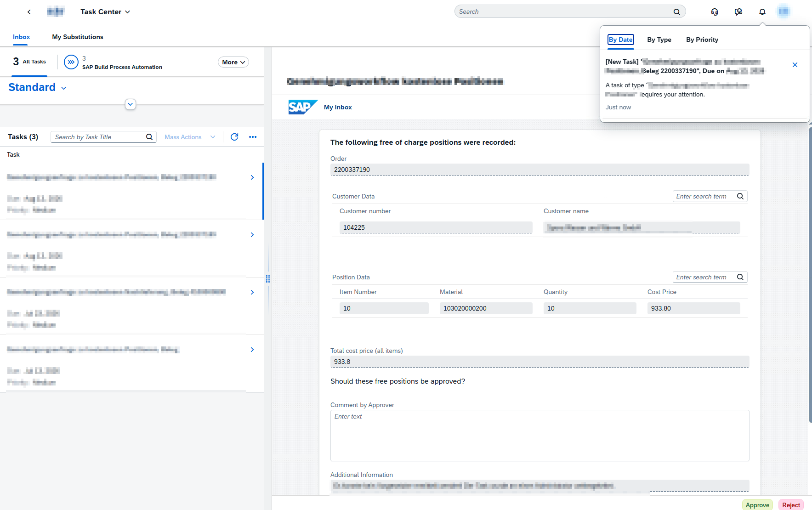
Task: Open the headset support icon
Action: click(x=715, y=12)
